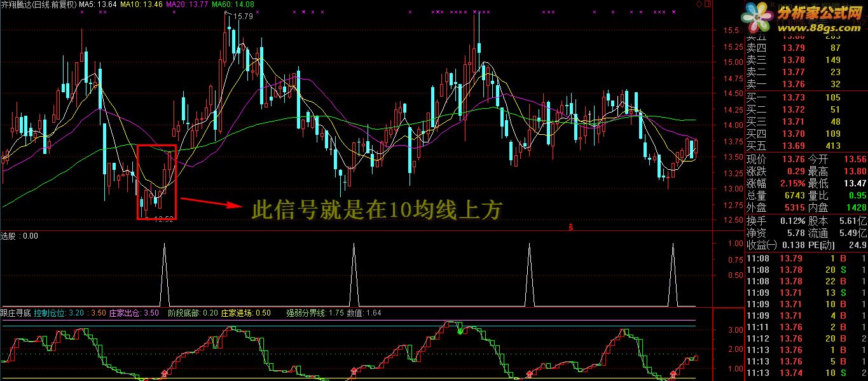
Task: Select the MA60: 14.08 legend label
Action: pos(233,5)
